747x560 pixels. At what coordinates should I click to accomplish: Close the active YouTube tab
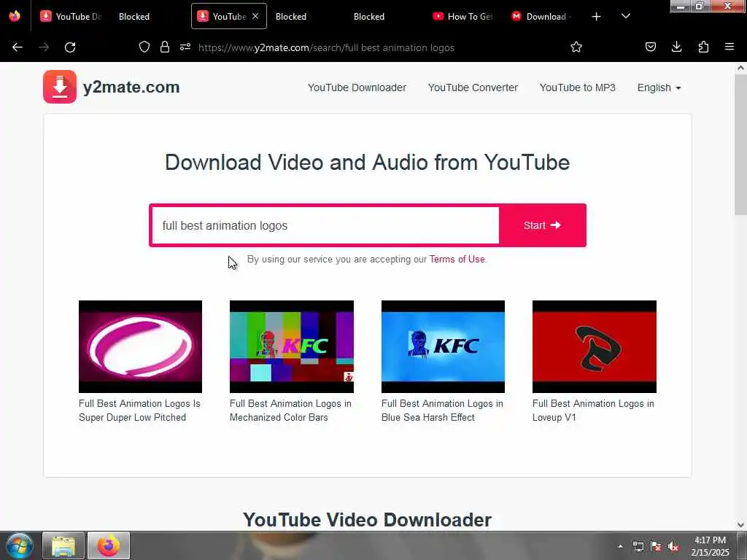point(255,16)
